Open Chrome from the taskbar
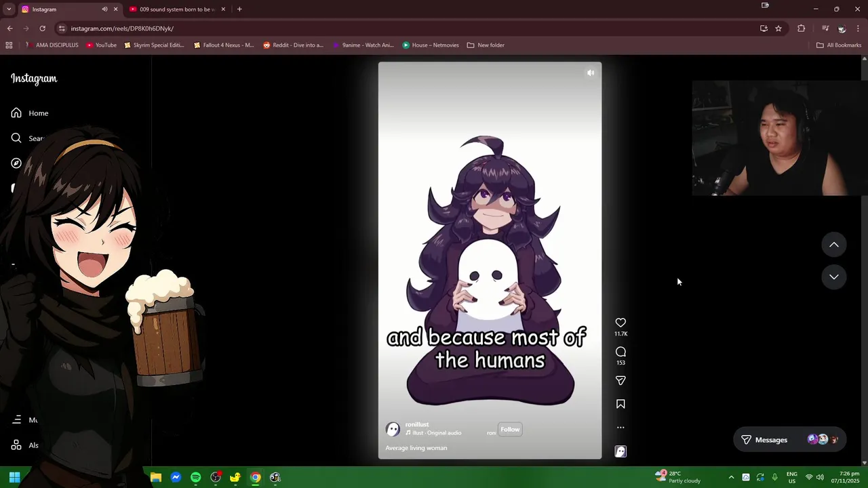The width and height of the screenshot is (868, 488). (x=255, y=477)
